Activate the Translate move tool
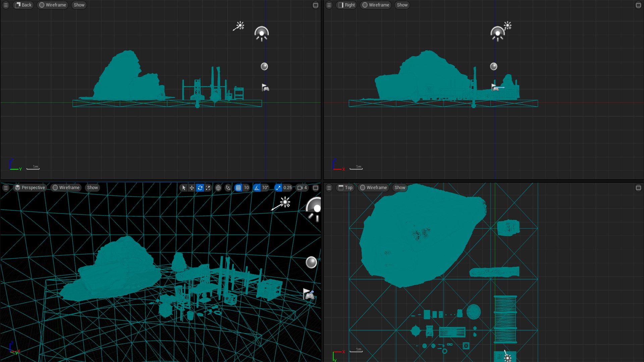This screenshot has width=644, height=362. coord(192,188)
